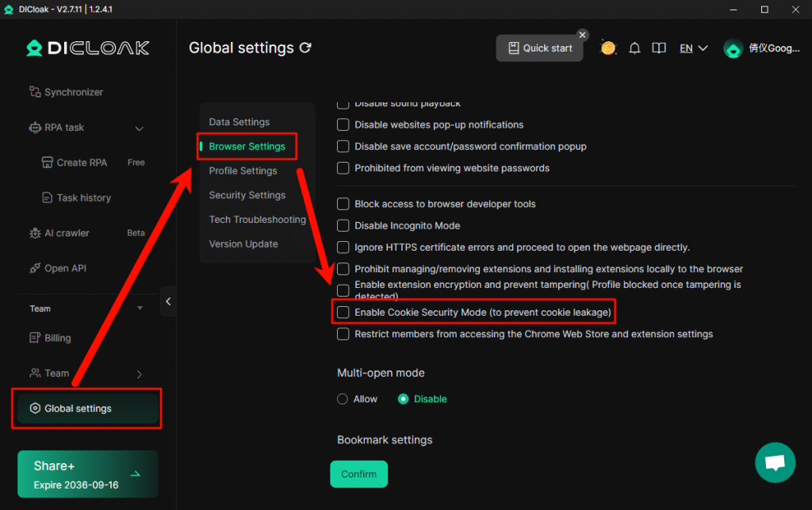Select Allow for Multi-open mode
812x510 pixels.
pyautogui.click(x=343, y=399)
